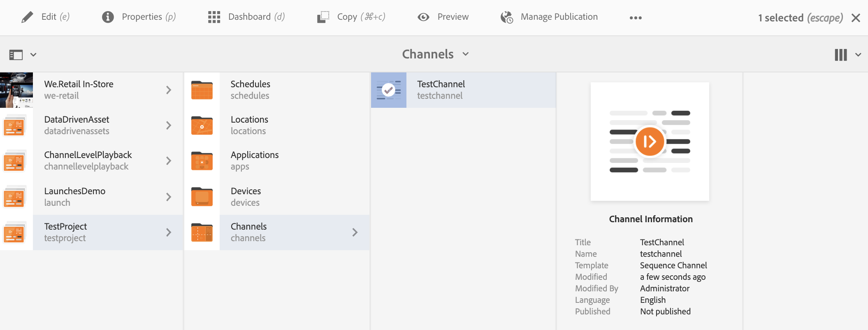Select the Locations folder item

click(249, 125)
